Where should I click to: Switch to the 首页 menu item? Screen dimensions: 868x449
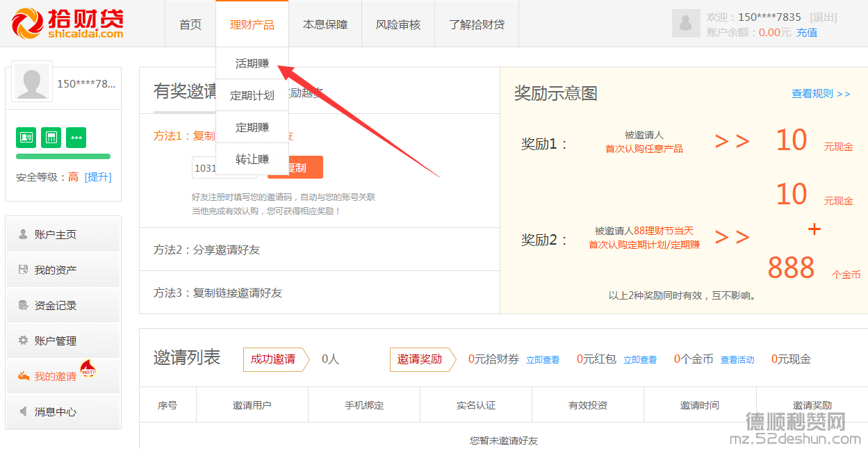pyautogui.click(x=189, y=23)
